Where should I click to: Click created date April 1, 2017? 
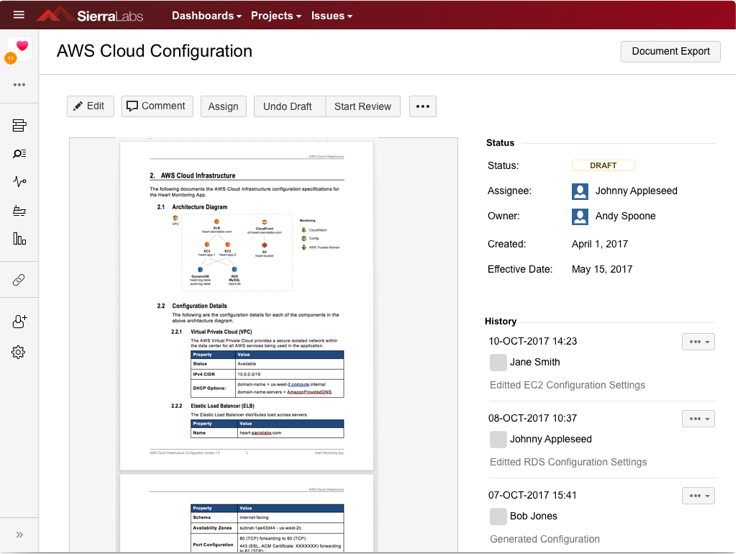coord(599,244)
